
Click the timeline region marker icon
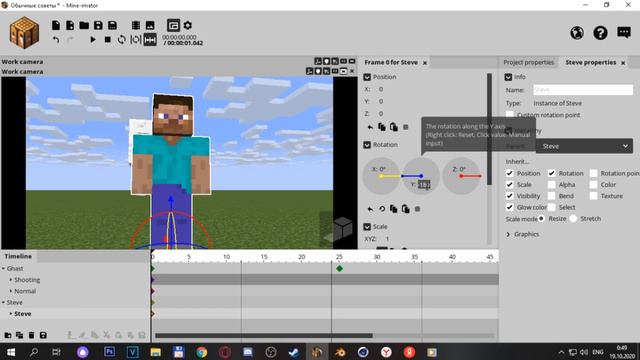click(x=136, y=40)
